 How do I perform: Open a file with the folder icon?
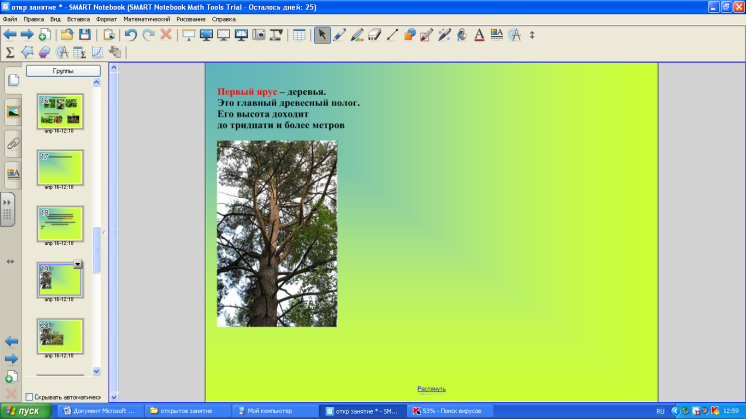click(x=67, y=35)
